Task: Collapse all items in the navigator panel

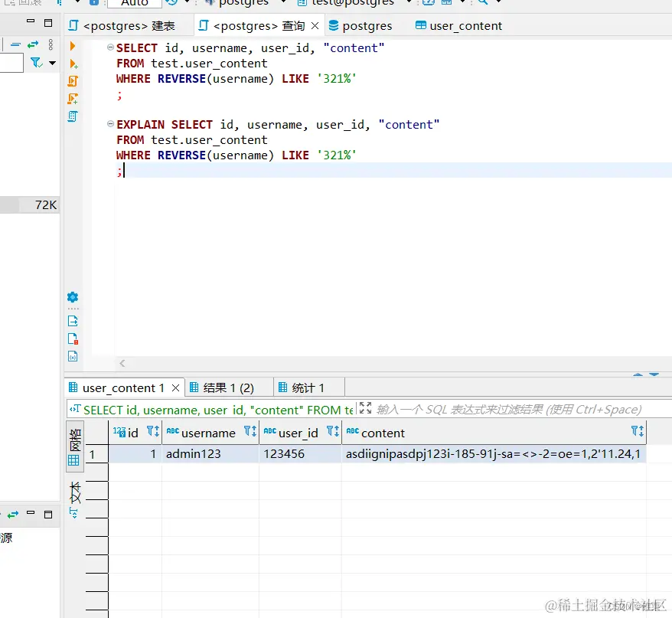Action: coord(15,44)
